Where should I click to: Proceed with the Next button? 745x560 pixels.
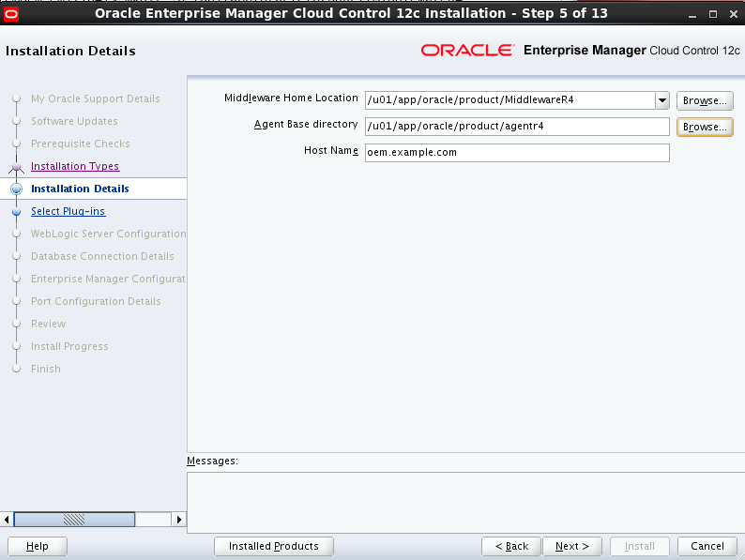click(572, 546)
